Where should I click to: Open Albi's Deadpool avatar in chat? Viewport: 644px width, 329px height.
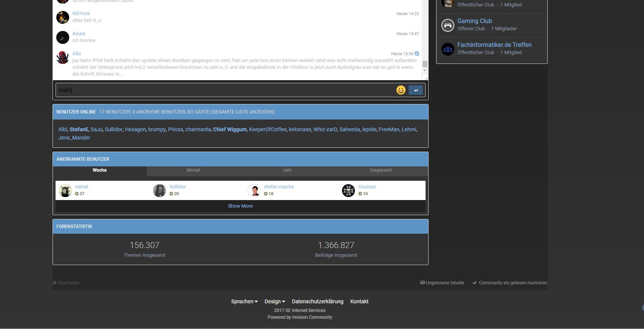point(63,57)
